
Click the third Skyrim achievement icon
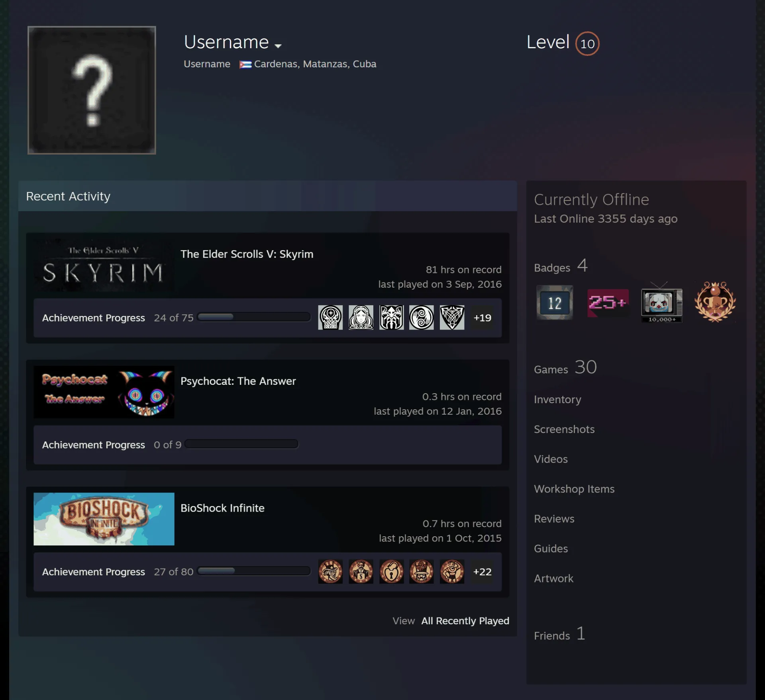[x=391, y=318]
